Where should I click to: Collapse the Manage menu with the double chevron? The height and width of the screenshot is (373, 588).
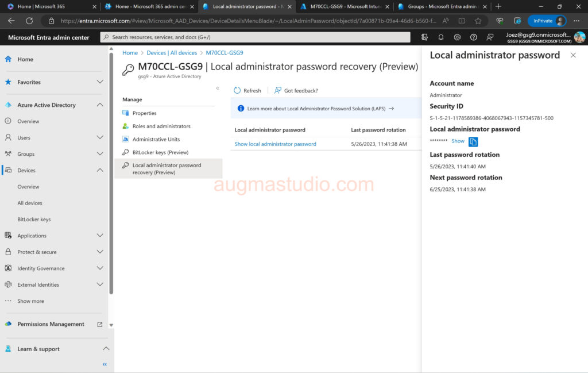point(218,89)
